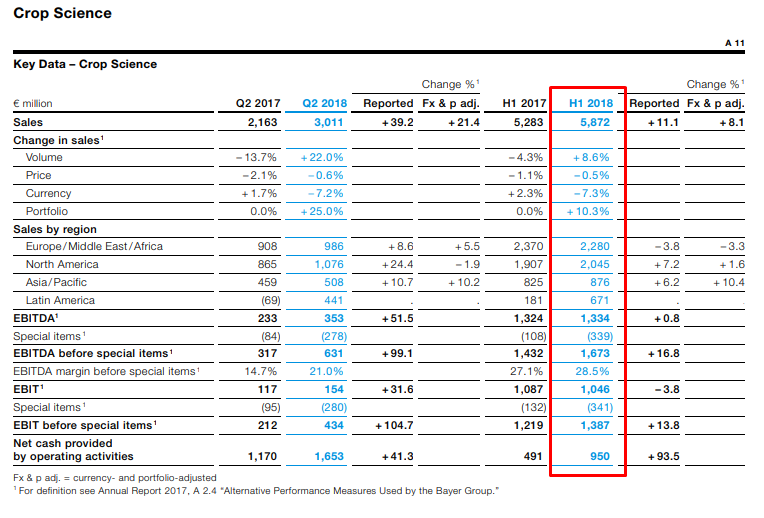
Task: Click the H1 2018 net cash value 950
Action: (x=600, y=456)
